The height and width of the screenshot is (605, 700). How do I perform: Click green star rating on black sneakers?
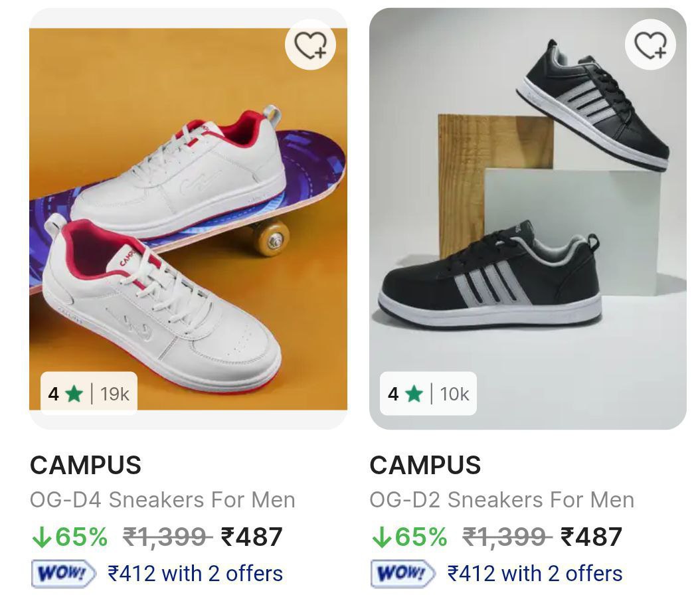click(414, 394)
